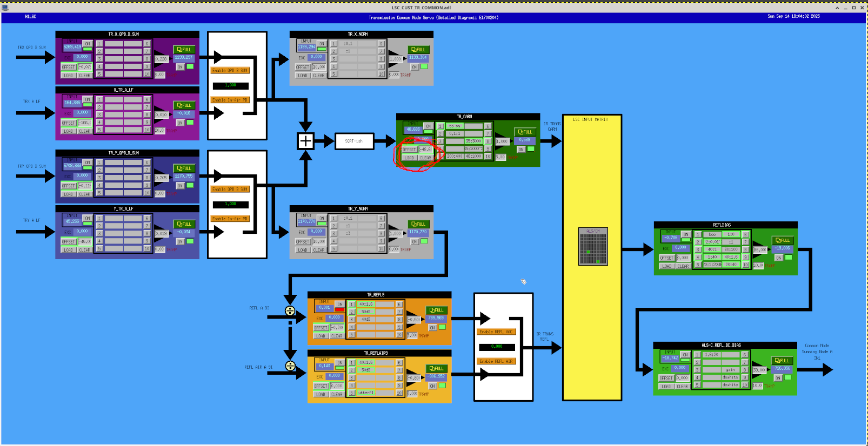Viewport: 868px width, 446px height.
Task: Click LOAD button in TR_Y_QPD_B_SUM block
Action: click(x=68, y=194)
